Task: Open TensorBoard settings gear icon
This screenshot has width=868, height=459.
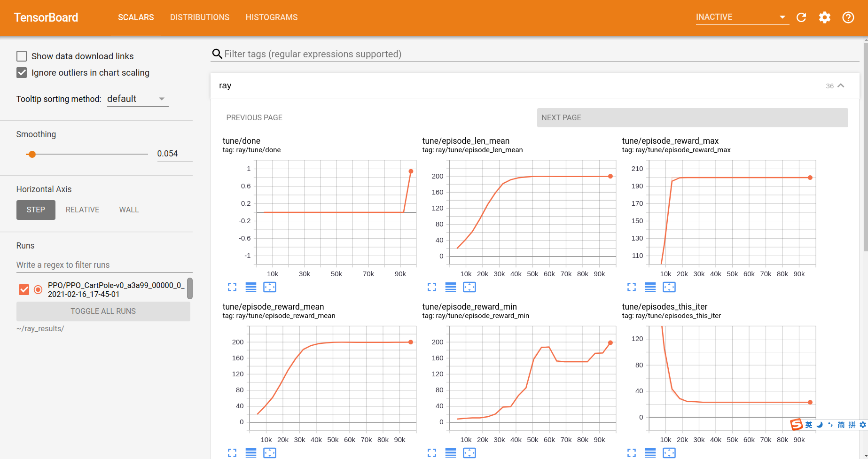Action: (825, 17)
